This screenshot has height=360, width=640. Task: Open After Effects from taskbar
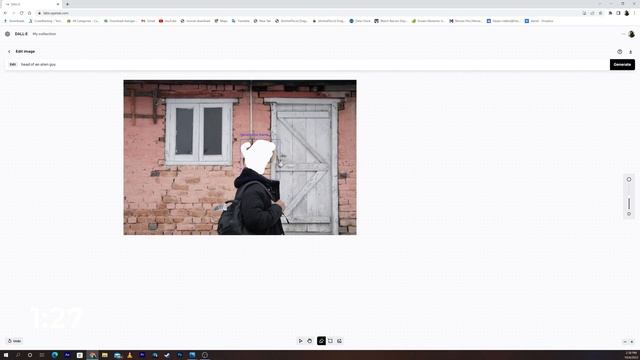coord(67,355)
